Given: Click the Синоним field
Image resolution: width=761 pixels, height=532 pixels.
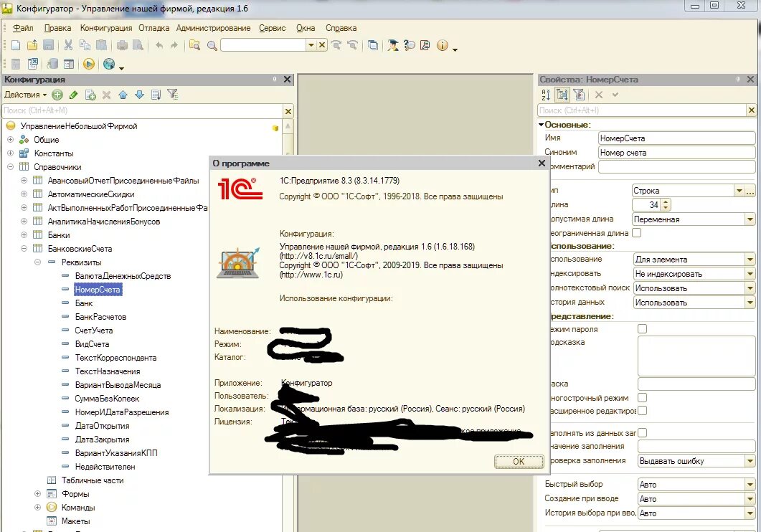Looking at the screenshot, I should [676, 152].
